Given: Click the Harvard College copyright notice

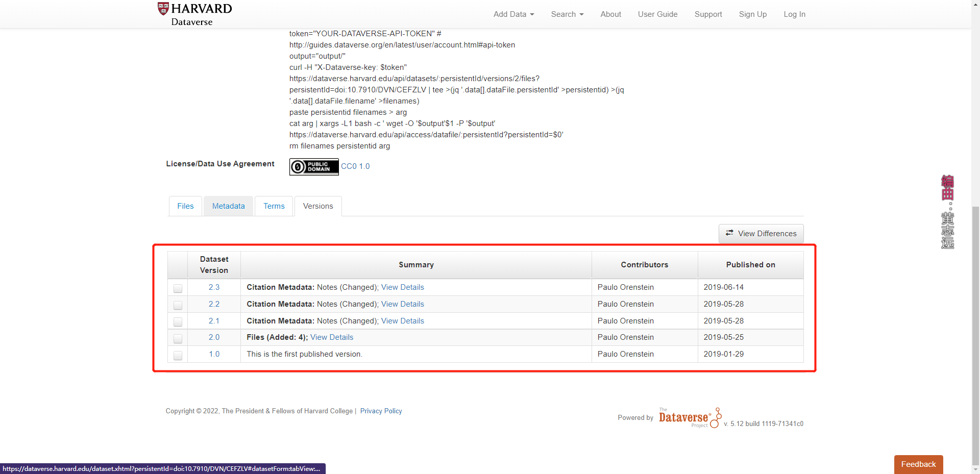Looking at the screenshot, I should coord(259,411).
